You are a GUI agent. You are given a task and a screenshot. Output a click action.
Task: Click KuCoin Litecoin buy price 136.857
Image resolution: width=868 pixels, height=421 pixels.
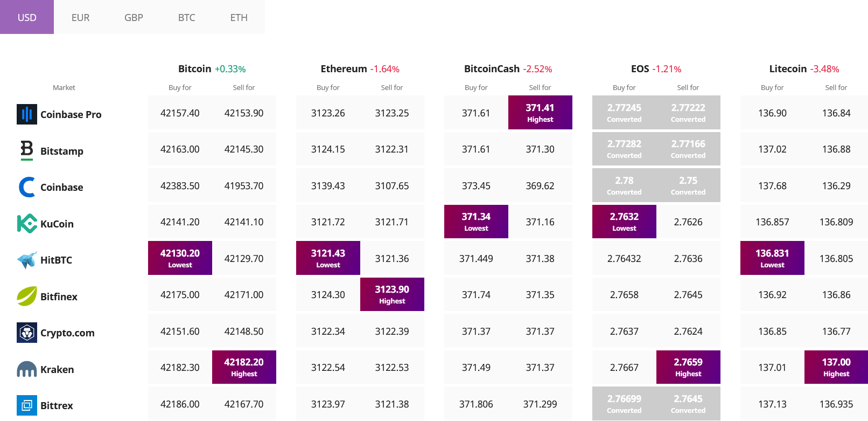tap(772, 222)
